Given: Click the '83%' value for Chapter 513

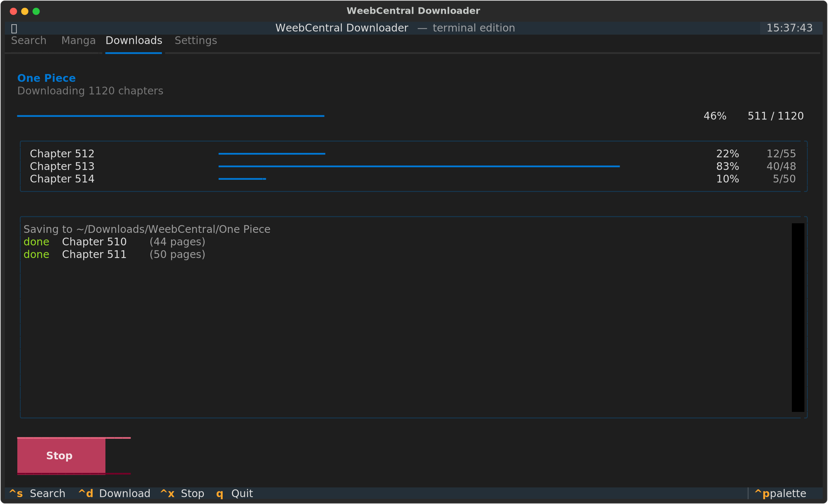Looking at the screenshot, I should 727,166.
